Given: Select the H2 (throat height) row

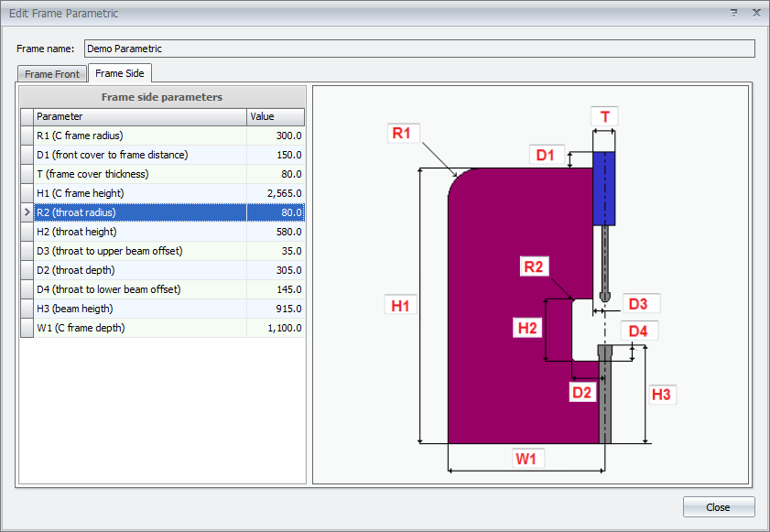Looking at the screenshot, I should [140, 232].
